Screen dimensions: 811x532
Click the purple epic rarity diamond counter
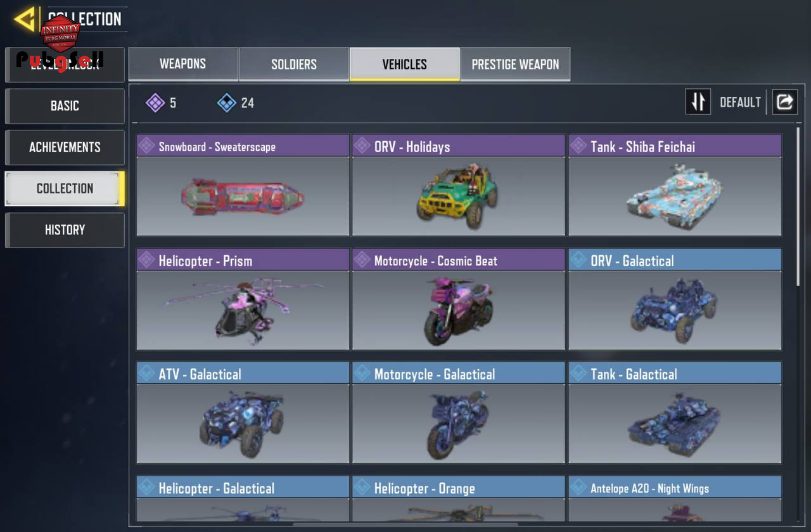point(161,103)
